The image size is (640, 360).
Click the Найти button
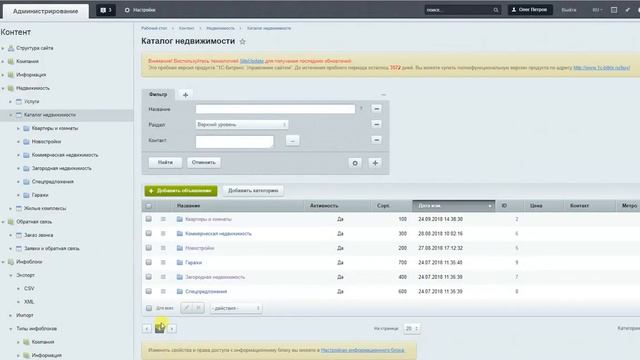pos(165,162)
